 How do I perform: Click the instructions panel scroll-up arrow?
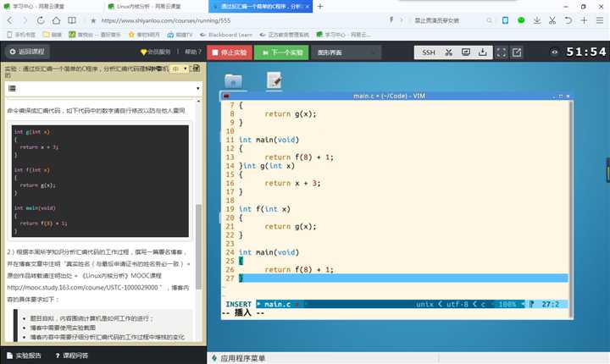pos(199,101)
